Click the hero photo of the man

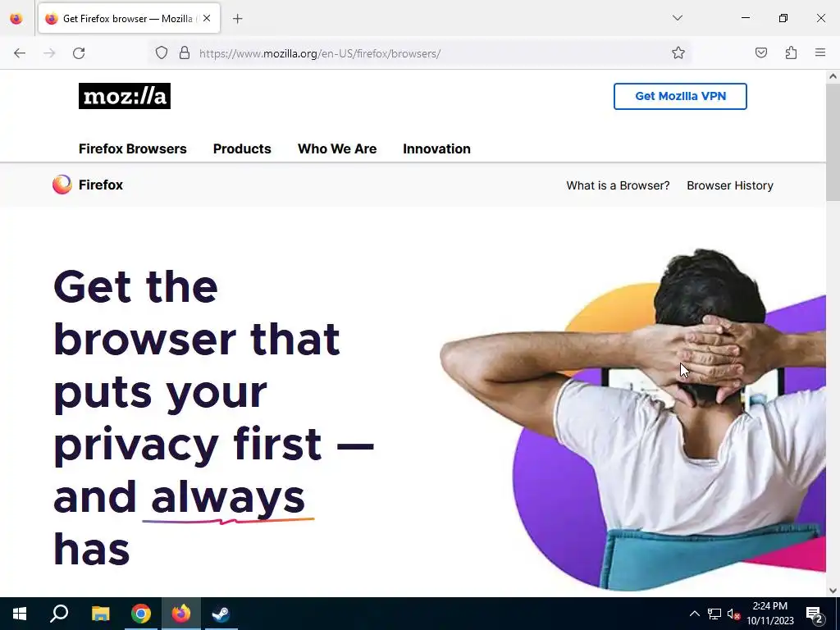[632, 421]
